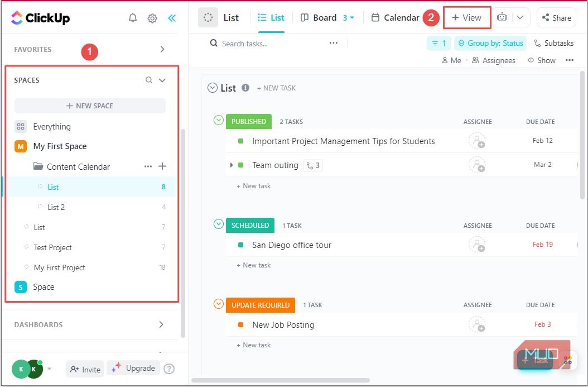Assign the Important Project Management Tips task
Image resolution: width=588 pixels, height=387 pixels.
click(x=477, y=141)
